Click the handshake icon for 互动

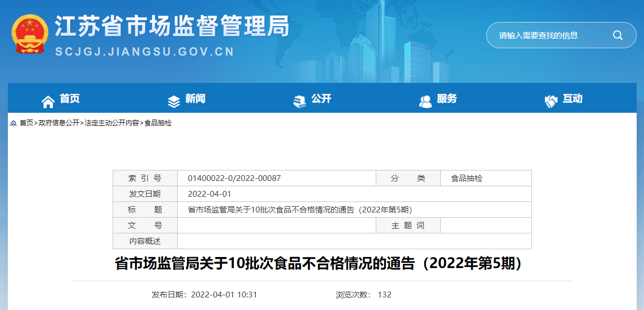[x=551, y=101]
